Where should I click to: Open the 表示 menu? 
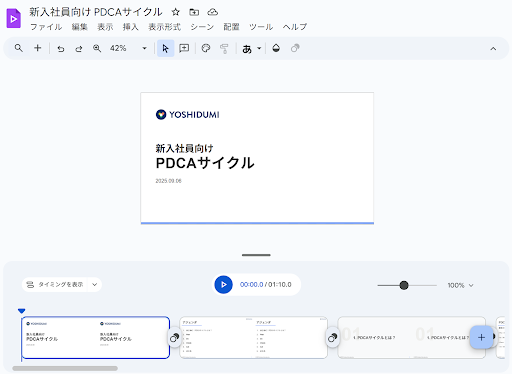tap(105, 27)
